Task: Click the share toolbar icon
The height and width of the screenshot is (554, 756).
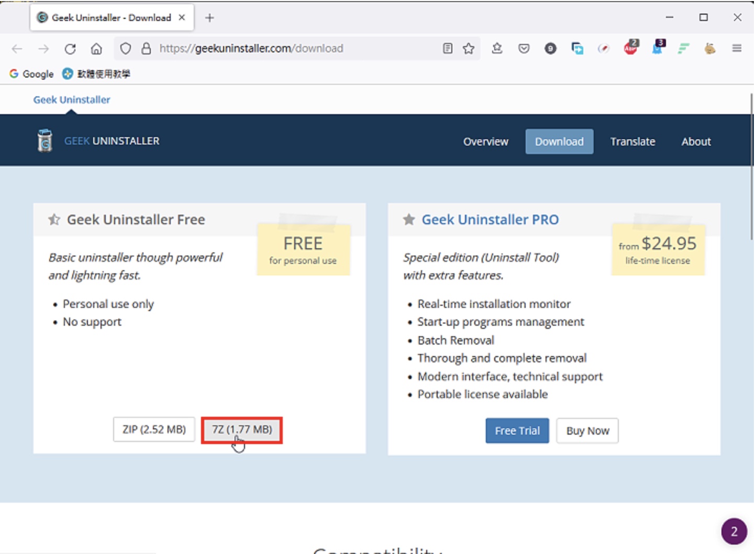Action: 497,49
